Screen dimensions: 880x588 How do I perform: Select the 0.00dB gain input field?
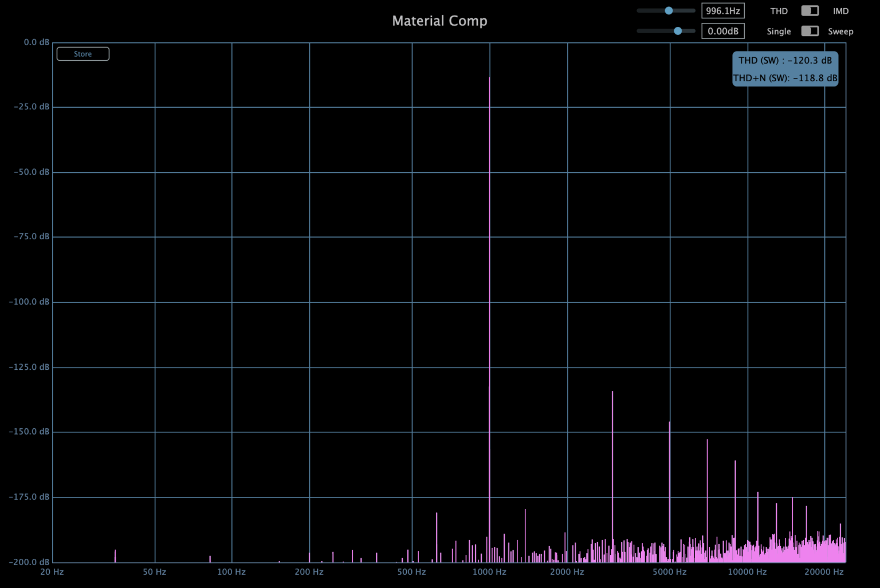(x=722, y=31)
